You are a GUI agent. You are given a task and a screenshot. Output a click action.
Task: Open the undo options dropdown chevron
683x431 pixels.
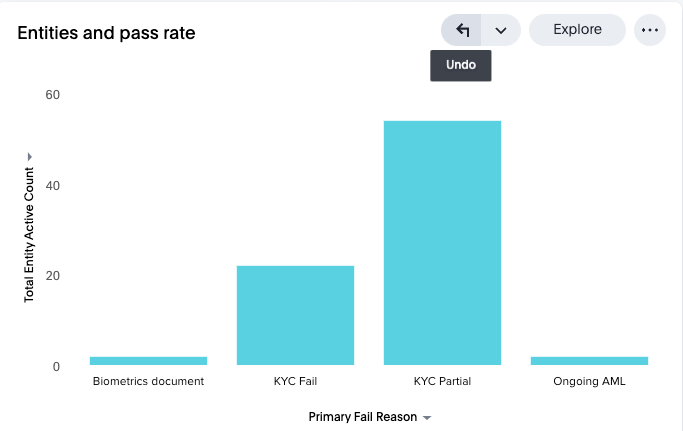tap(501, 30)
